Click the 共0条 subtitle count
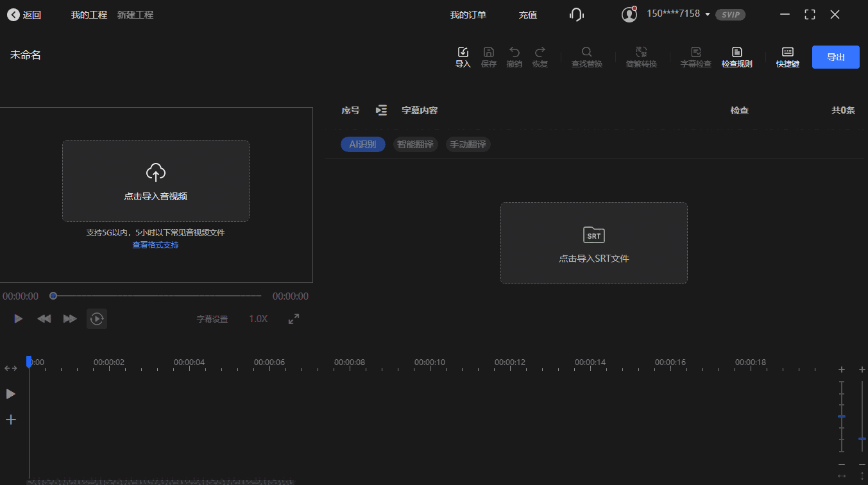The width and height of the screenshot is (868, 485). point(844,110)
